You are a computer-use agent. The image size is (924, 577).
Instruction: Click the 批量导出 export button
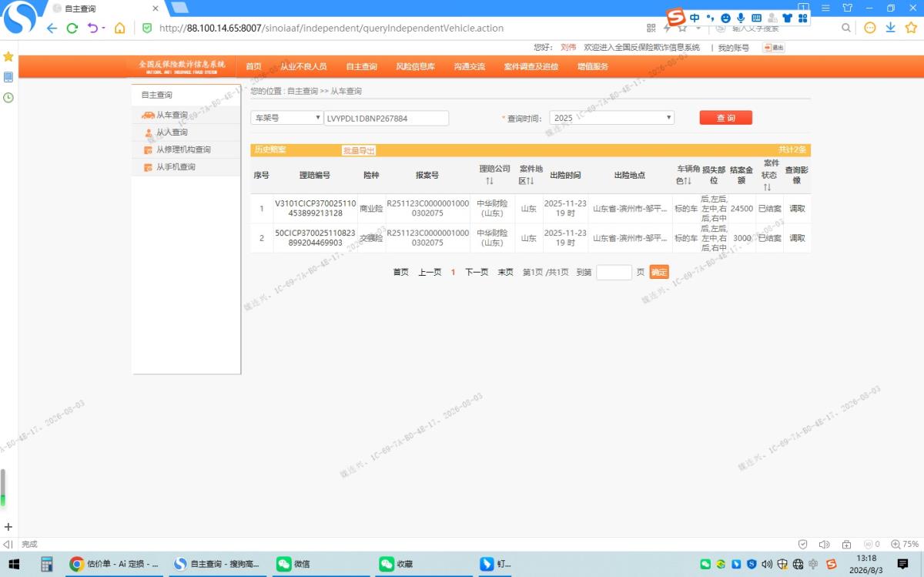[x=359, y=150]
